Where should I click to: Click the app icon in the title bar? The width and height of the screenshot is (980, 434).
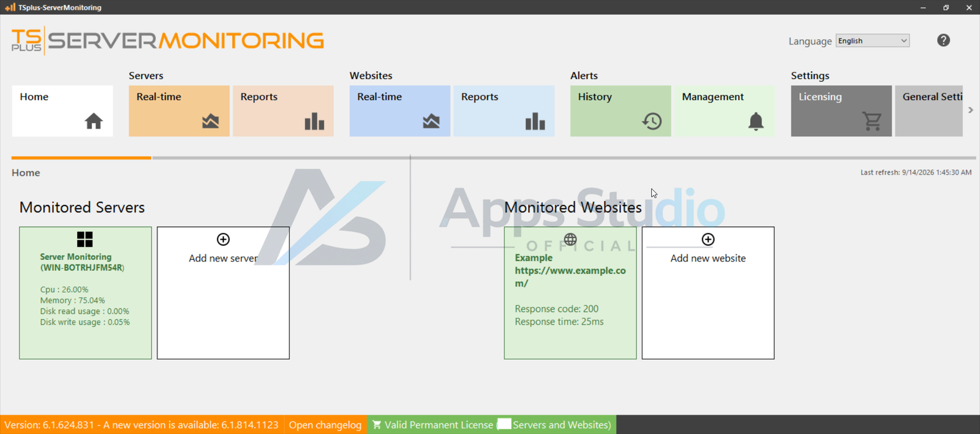click(x=10, y=7)
